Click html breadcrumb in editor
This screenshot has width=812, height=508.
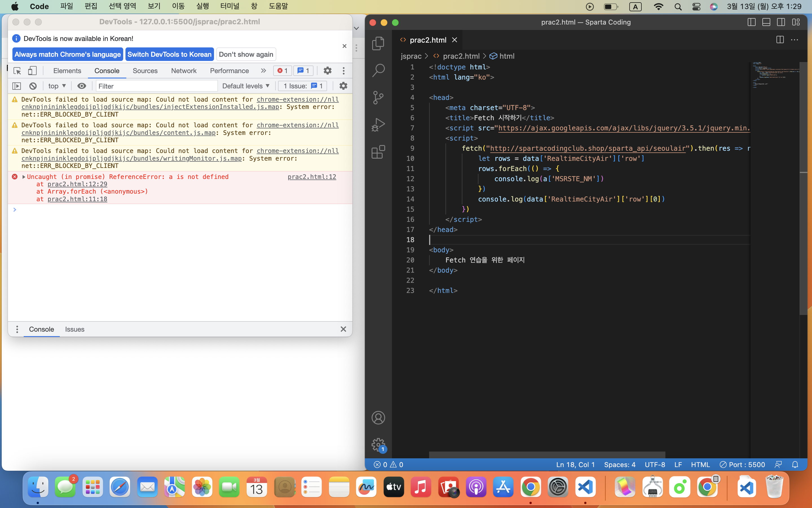(x=502, y=56)
